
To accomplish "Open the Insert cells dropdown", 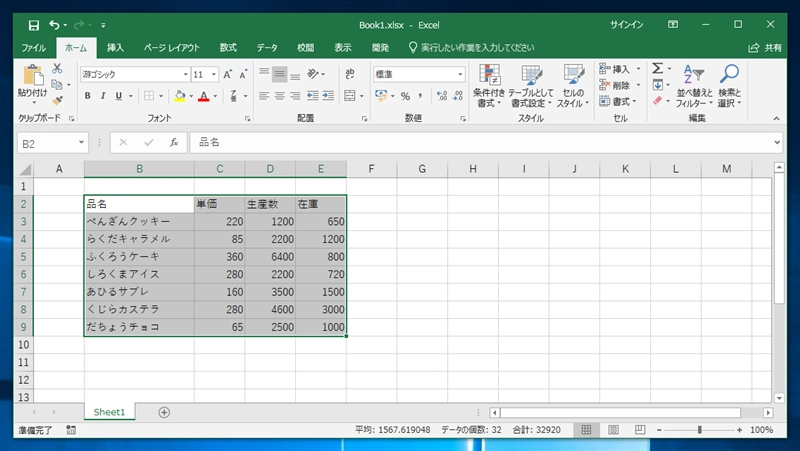I will coord(638,69).
